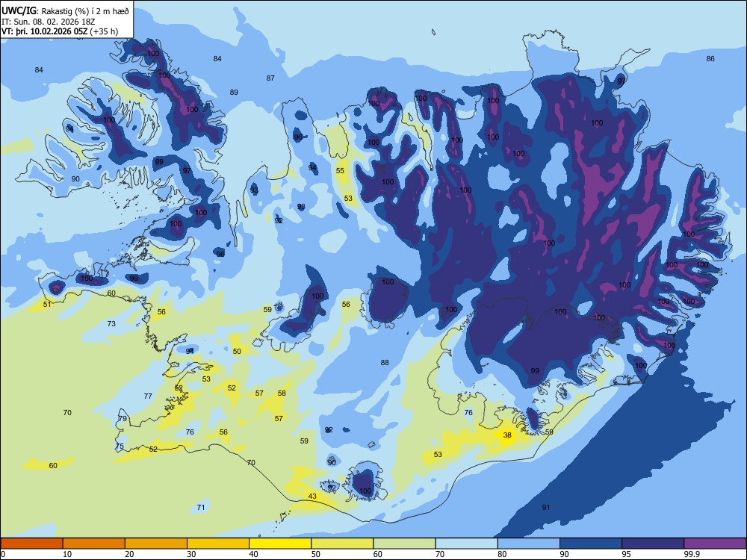Click the map value '87'
The width and height of the screenshot is (747, 560).
pos(270,78)
